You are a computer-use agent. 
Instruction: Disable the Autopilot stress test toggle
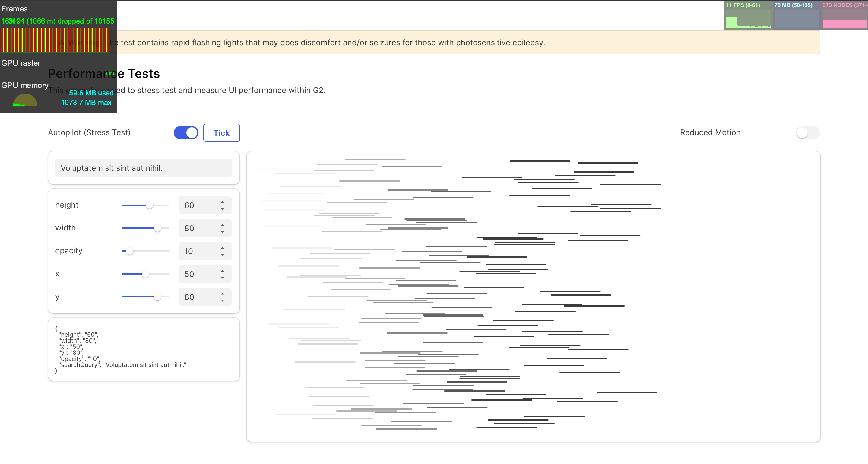point(186,132)
